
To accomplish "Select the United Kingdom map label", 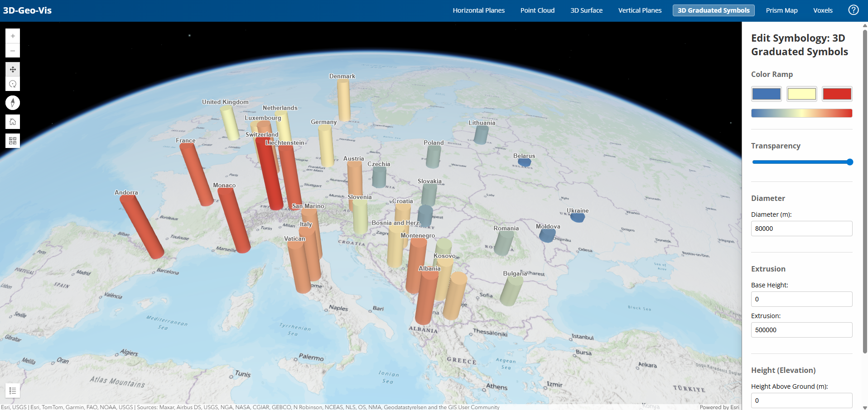I will coord(225,102).
